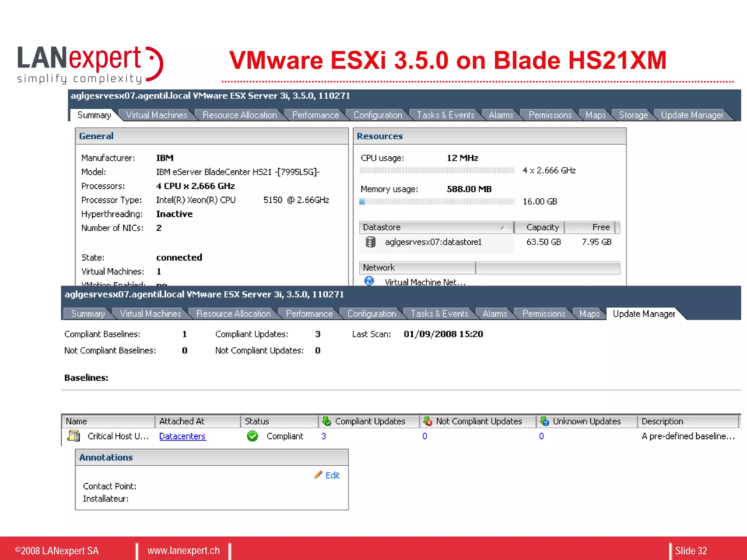Open the upper Alarms tab
Screen dimensions: 747x560
tap(501, 115)
